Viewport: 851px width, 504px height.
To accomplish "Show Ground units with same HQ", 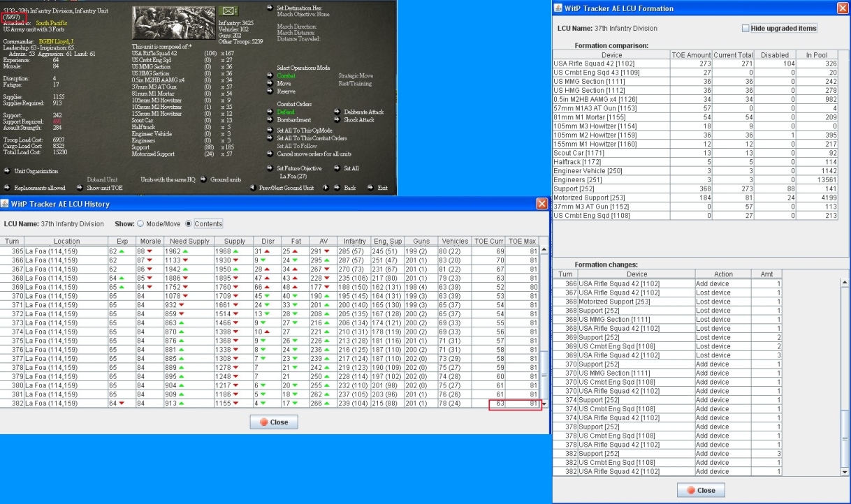I will 226,179.
